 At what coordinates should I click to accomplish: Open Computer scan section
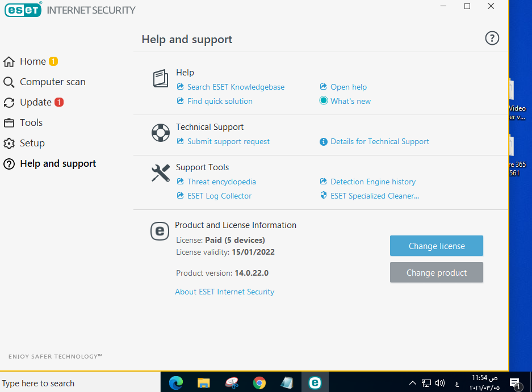53,82
